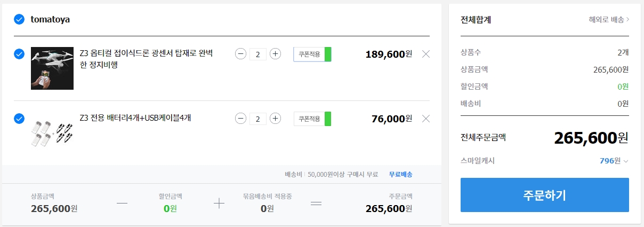Uncheck the Z3 battery item checkbox
Screen dimensions: 644x227
tap(19, 119)
